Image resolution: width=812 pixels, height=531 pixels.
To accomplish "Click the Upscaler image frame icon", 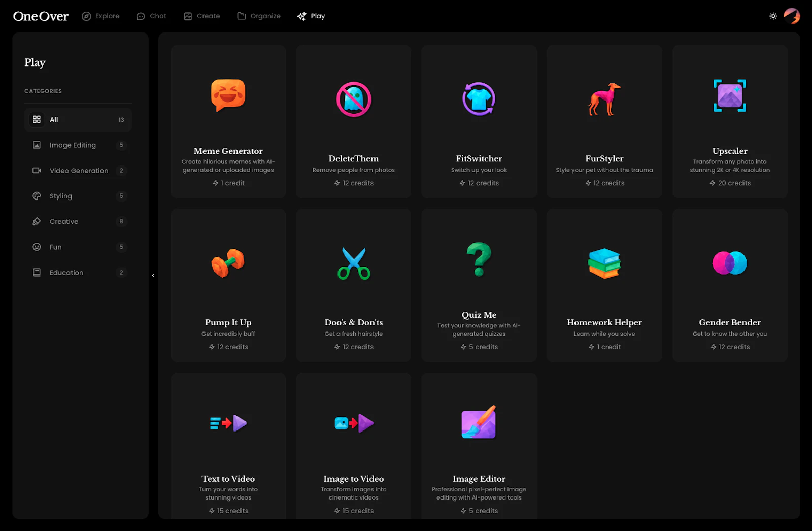I will pos(730,95).
